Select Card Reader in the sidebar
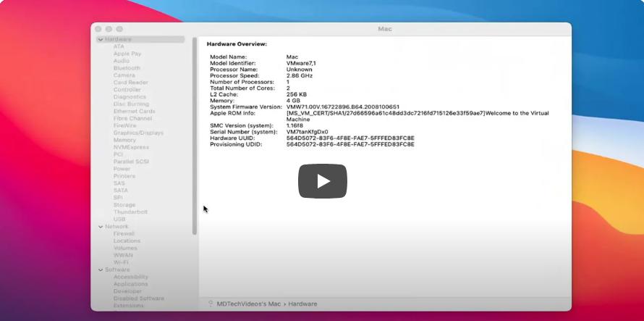The width and height of the screenshot is (644, 321). [130, 83]
